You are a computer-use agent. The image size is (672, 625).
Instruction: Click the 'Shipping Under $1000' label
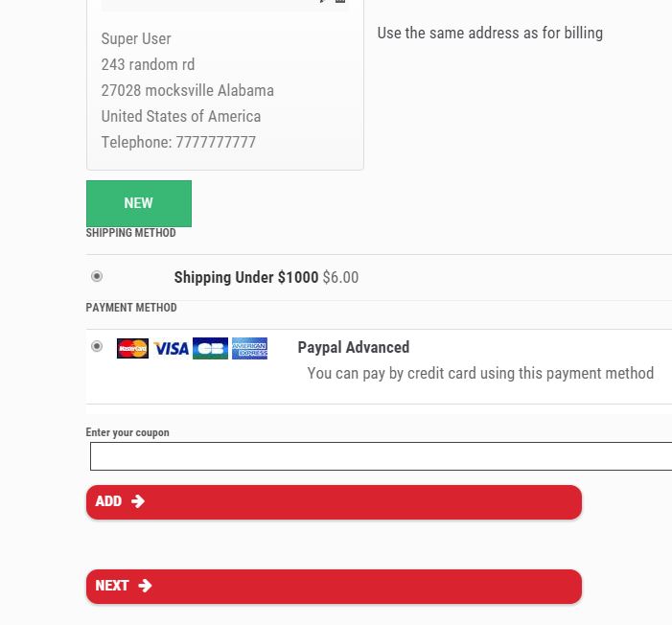(245, 278)
